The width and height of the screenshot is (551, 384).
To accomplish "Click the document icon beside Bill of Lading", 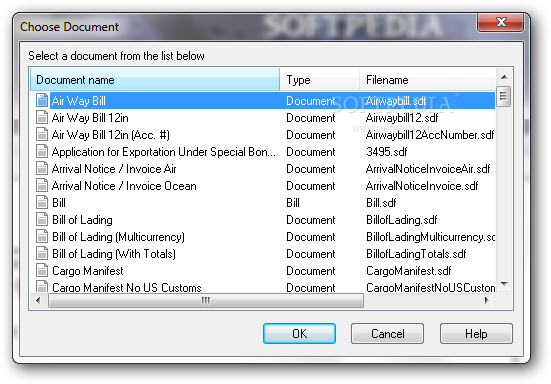I will point(42,220).
